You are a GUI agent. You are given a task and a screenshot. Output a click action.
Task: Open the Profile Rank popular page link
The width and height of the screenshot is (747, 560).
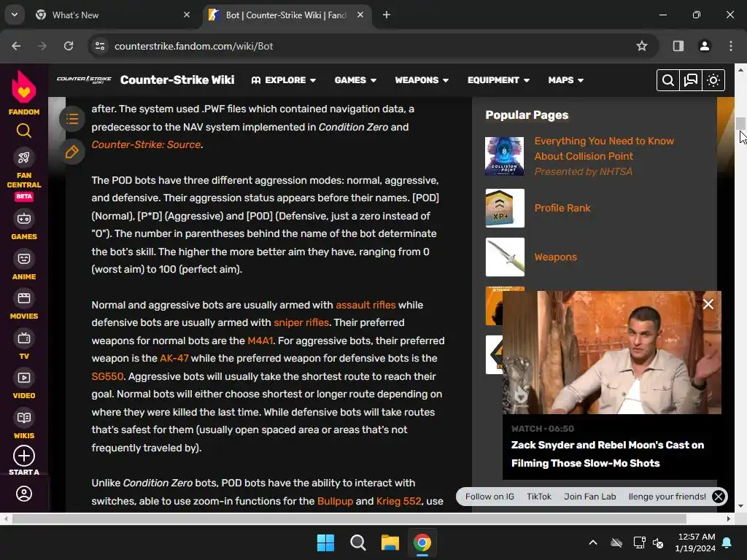pos(562,208)
